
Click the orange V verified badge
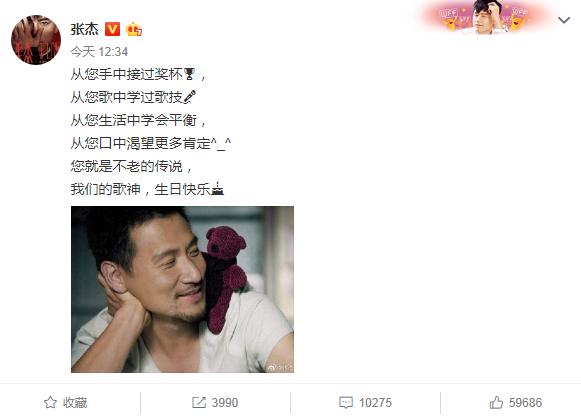pyautogui.click(x=112, y=29)
